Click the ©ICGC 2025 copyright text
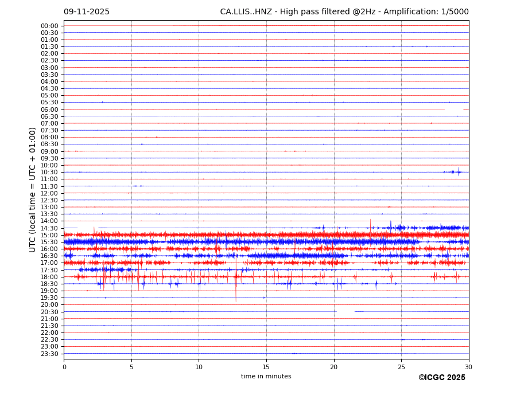The width and height of the screenshot is (532, 399). tap(441, 378)
